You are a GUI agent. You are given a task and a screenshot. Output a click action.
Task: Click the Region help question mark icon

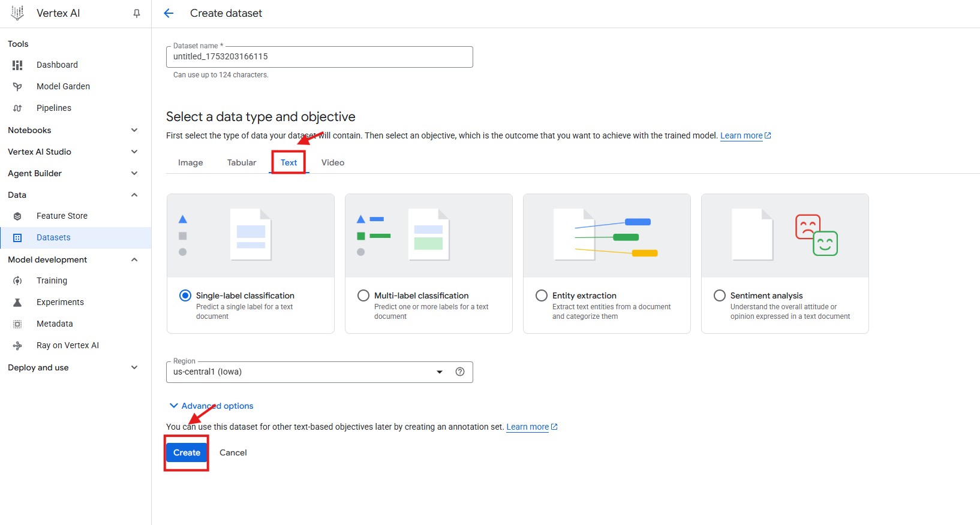(x=460, y=372)
